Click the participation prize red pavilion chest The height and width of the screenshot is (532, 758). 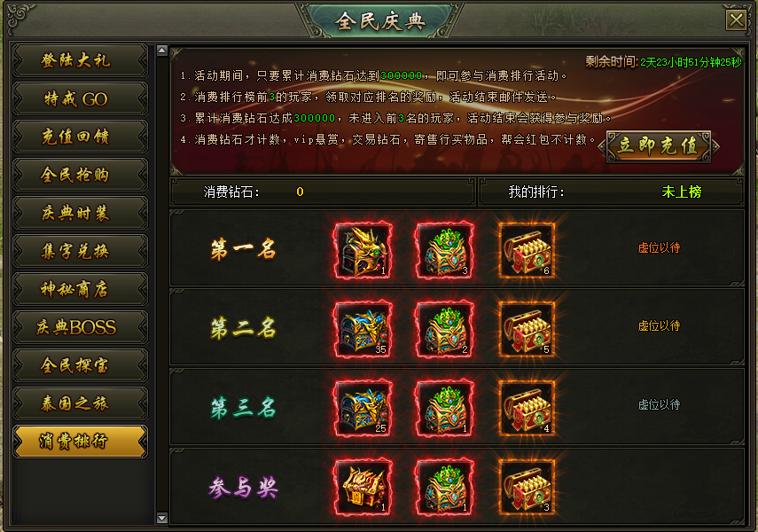(x=363, y=487)
